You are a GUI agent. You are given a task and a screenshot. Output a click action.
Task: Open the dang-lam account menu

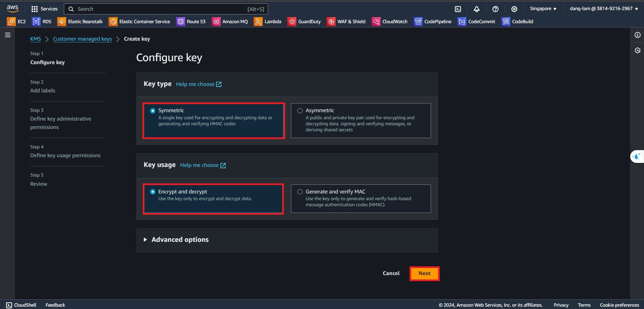(x=604, y=9)
